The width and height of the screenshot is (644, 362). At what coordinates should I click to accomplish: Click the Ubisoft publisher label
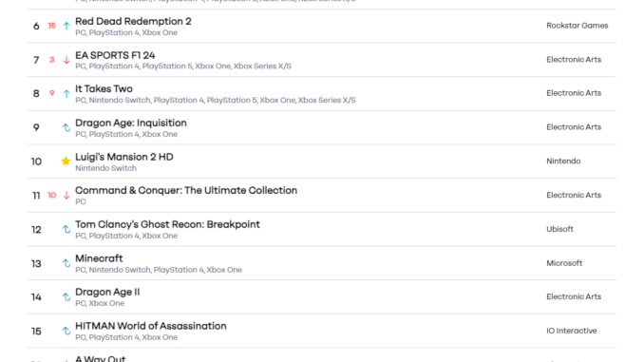(x=559, y=229)
